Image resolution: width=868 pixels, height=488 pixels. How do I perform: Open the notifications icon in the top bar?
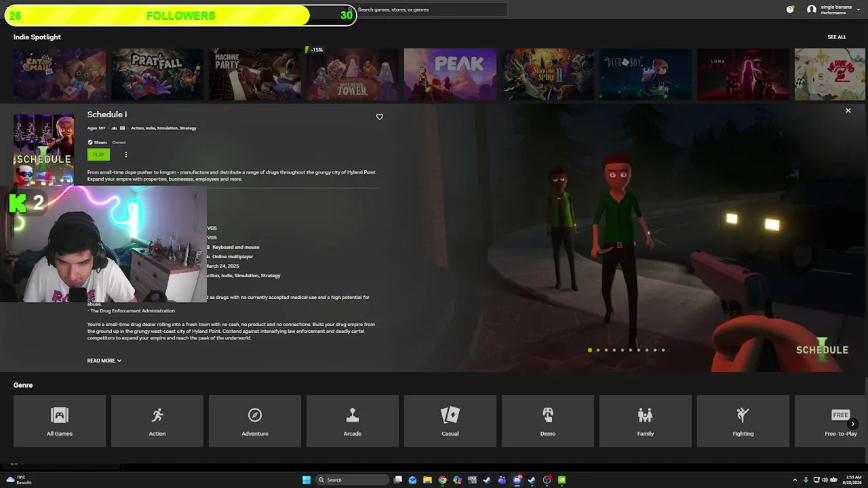(790, 9)
